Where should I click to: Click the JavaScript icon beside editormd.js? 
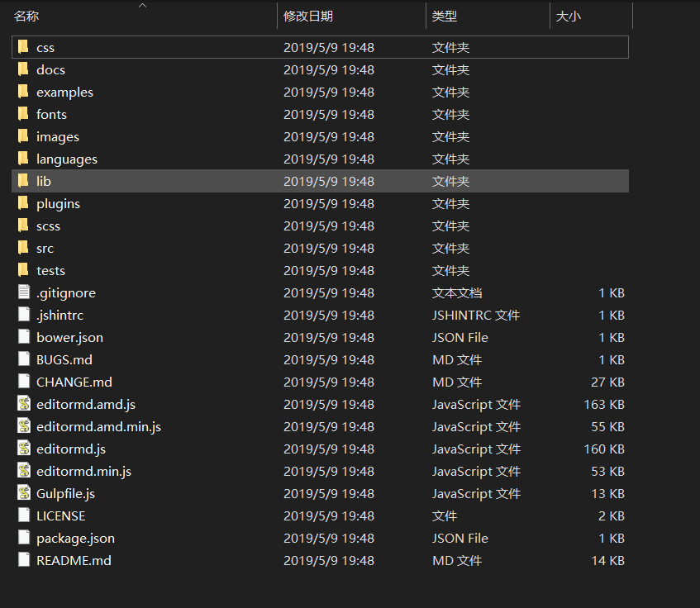tap(21, 449)
